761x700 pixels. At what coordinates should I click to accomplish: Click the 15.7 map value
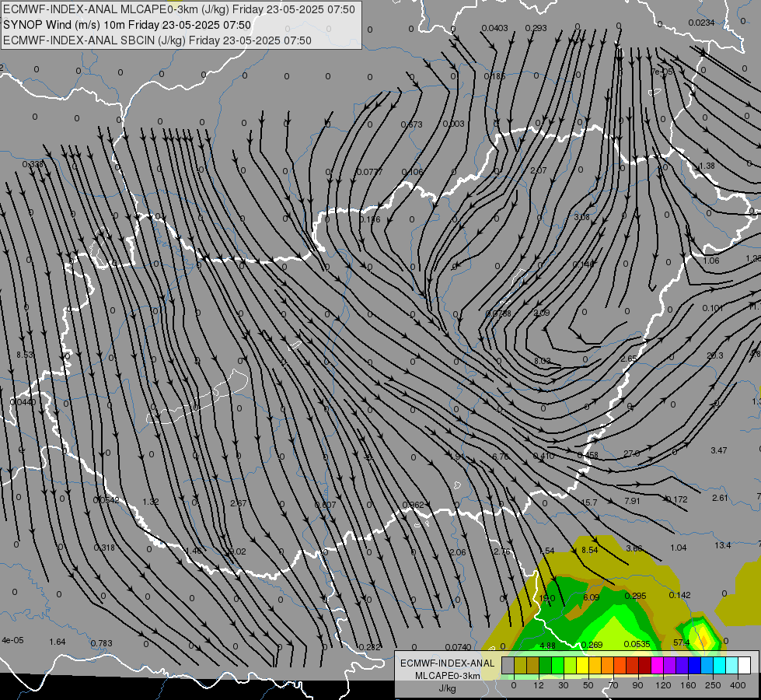pyautogui.click(x=588, y=502)
